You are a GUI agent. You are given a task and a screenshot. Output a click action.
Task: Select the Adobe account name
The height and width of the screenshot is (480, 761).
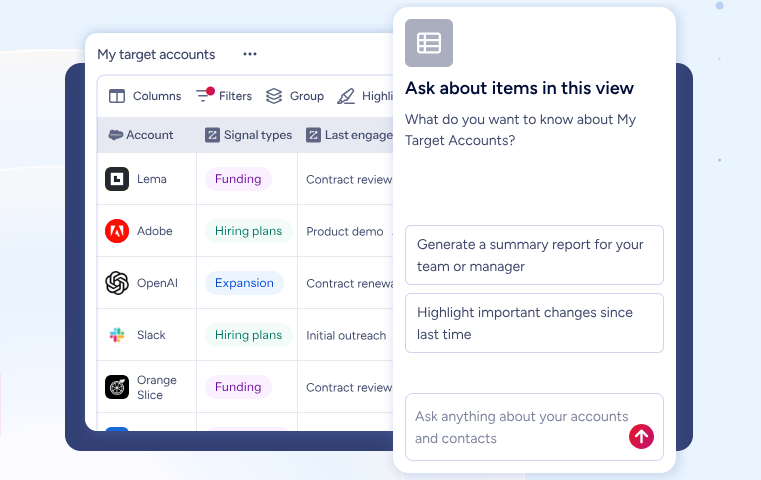pos(155,231)
